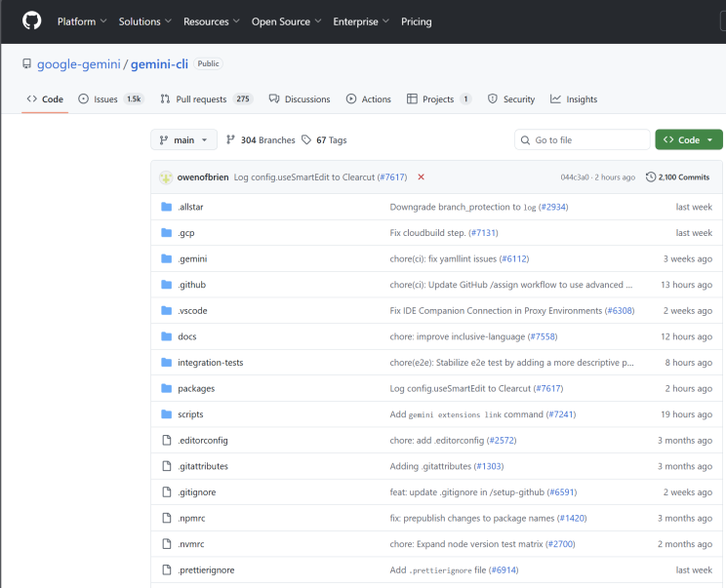Open the .editorconfig file name
Viewport: 726px width, 588px height.
203,440
